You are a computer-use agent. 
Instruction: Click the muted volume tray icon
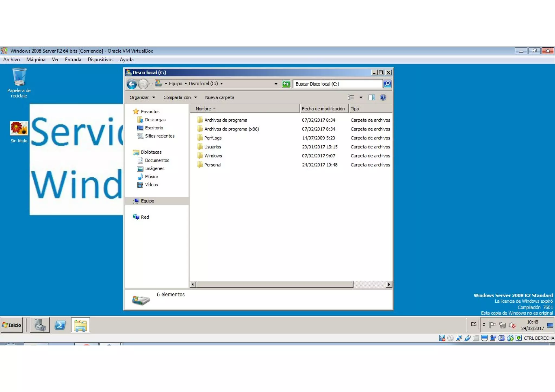512,325
